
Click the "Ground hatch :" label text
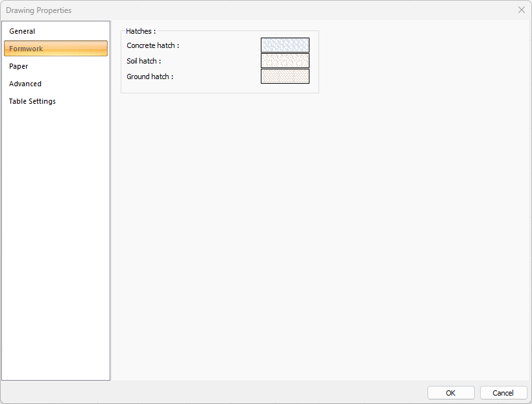150,77
